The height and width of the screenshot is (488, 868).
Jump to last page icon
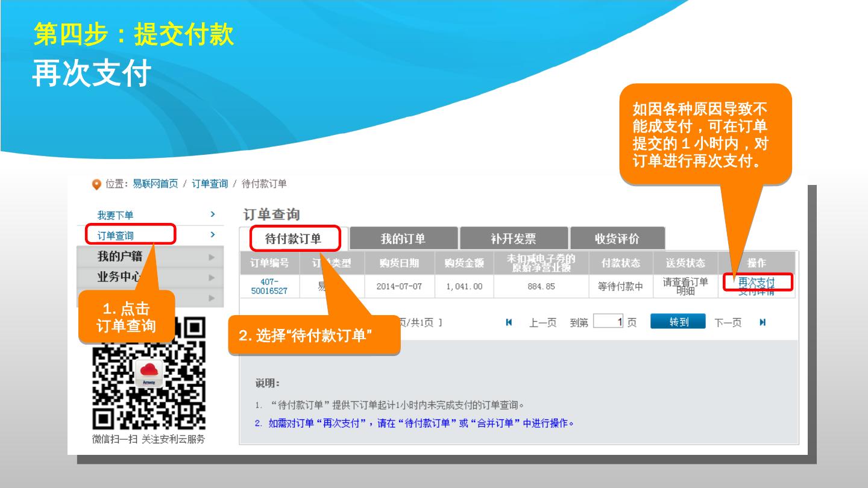coord(763,322)
